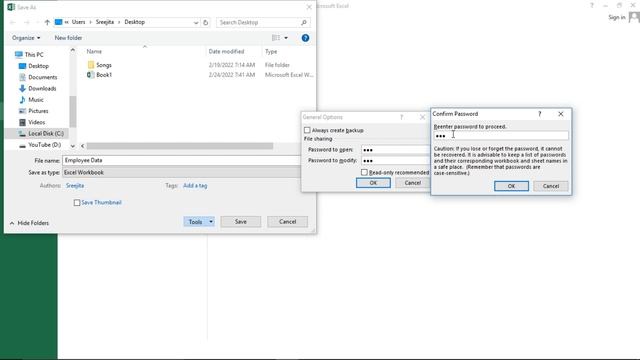
Task: Click the change view icon
Action: 276,38
